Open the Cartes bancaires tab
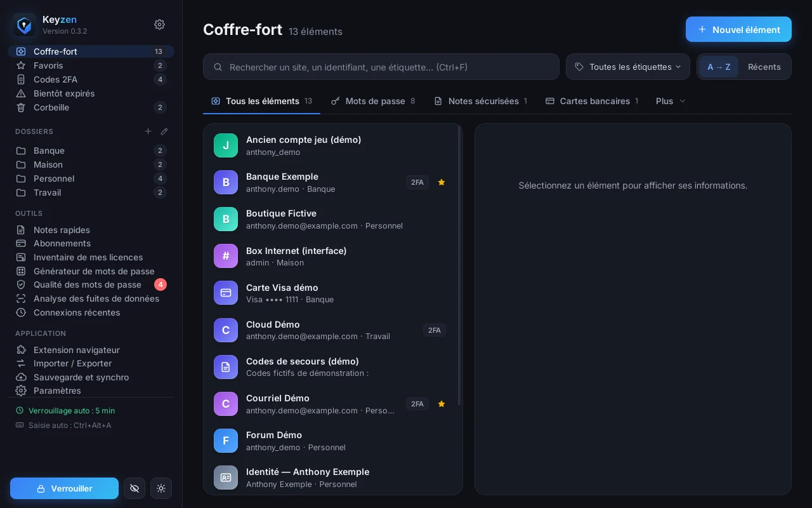Image resolution: width=812 pixels, height=508 pixels. click(x=592, y=101)
